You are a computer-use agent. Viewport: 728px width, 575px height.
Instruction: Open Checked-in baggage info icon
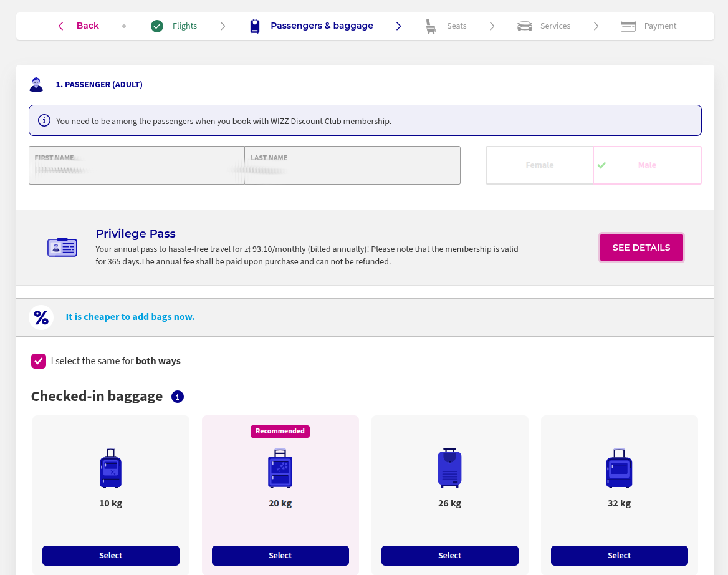[x=178, y=397]
